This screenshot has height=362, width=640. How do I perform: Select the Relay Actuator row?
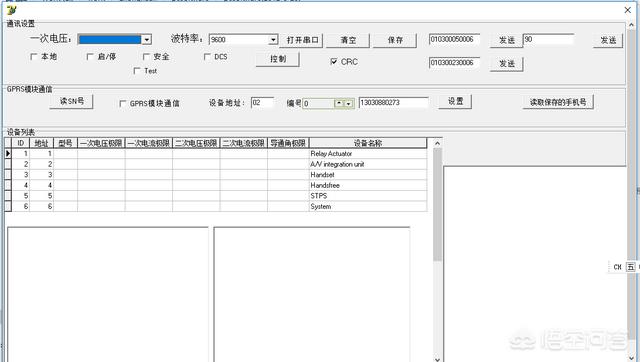coord(216,153)
